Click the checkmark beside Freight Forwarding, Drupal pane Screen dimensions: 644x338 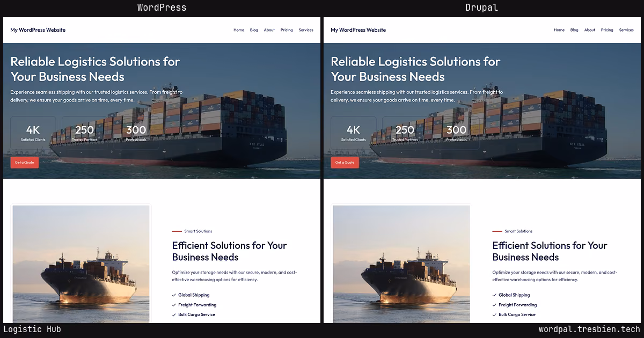click(494, 305)
